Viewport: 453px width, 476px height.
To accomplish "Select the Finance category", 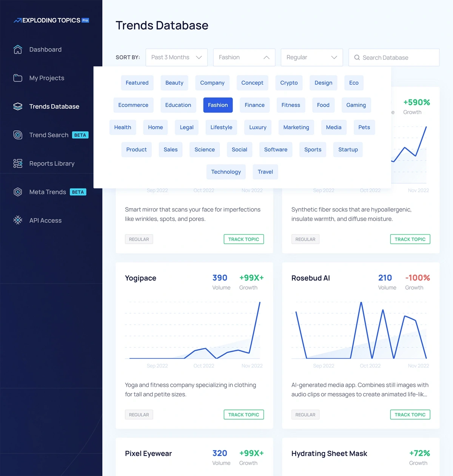I will [254, 105].
